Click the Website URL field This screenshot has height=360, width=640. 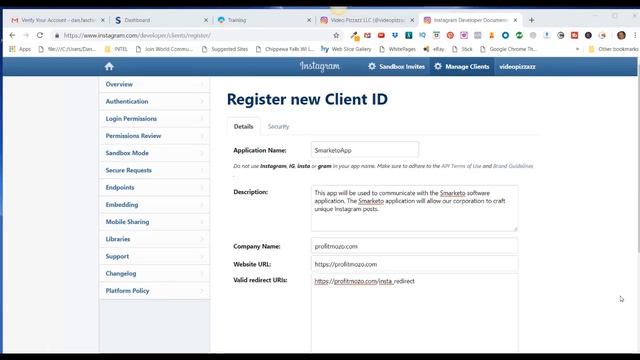415,264
